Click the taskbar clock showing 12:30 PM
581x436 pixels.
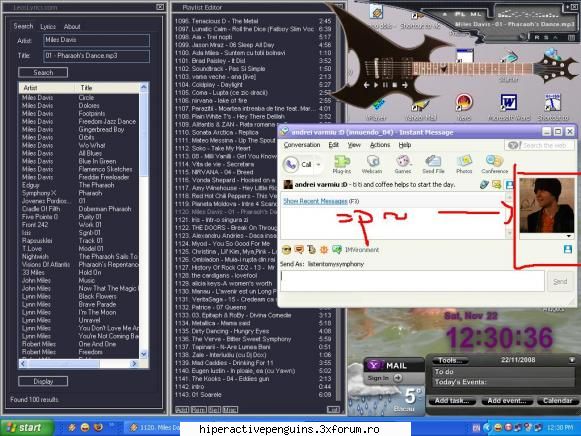559,428
